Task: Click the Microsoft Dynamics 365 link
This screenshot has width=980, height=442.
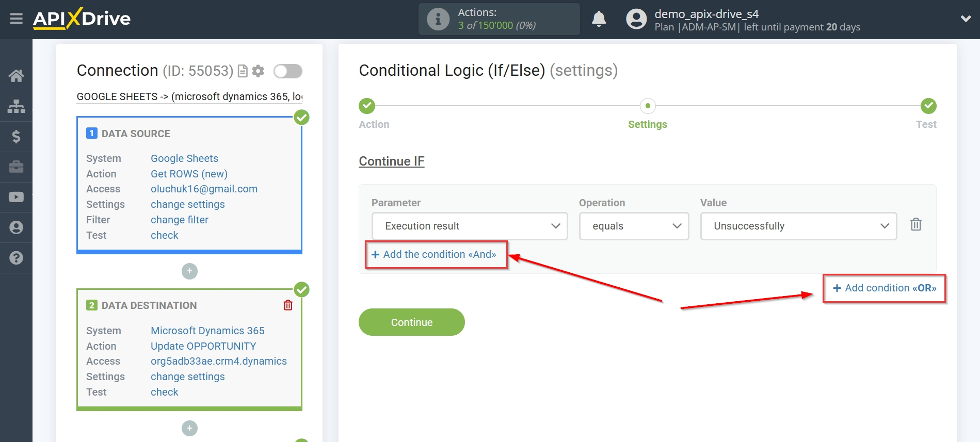Action: coord(207,331)
